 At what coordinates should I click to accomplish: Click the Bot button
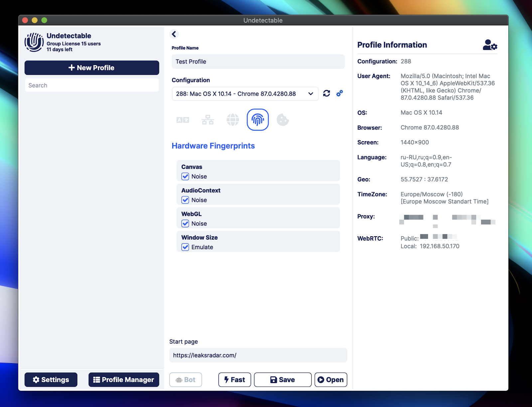(x=186, y=380)
